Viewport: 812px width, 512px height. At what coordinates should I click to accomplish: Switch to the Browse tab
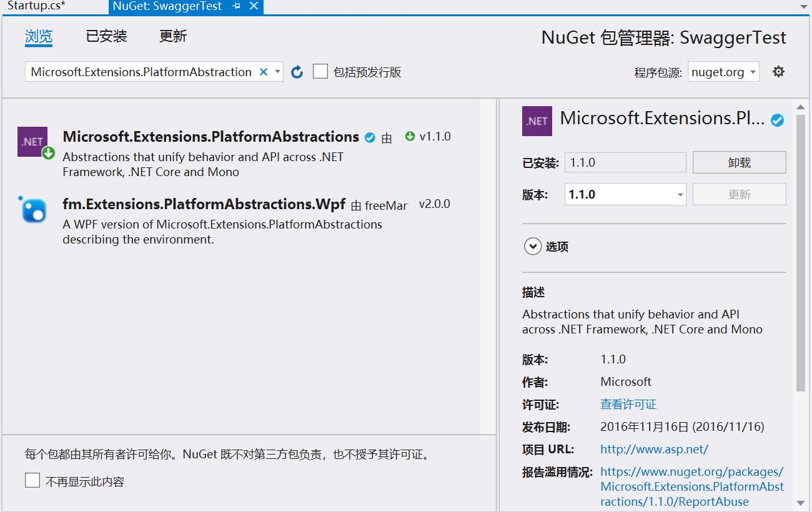(39, 36)
